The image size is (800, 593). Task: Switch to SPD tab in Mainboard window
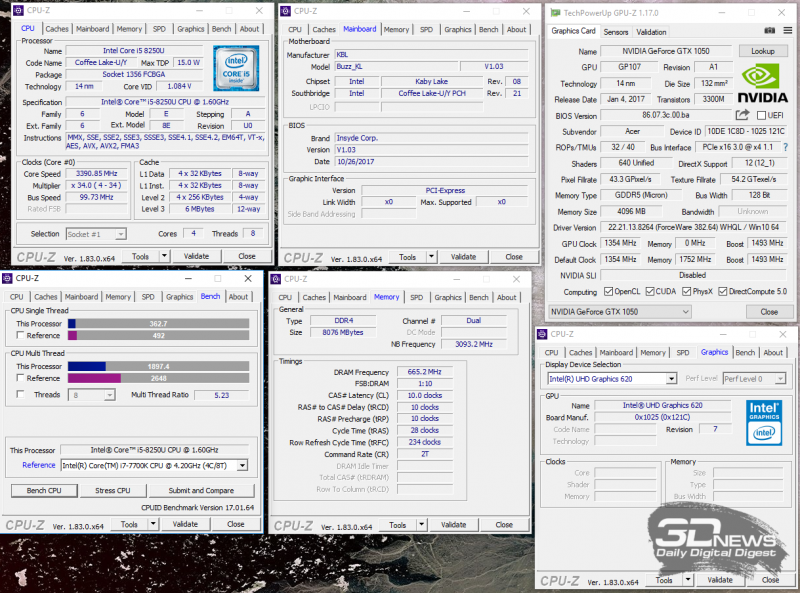click(427, 30)
